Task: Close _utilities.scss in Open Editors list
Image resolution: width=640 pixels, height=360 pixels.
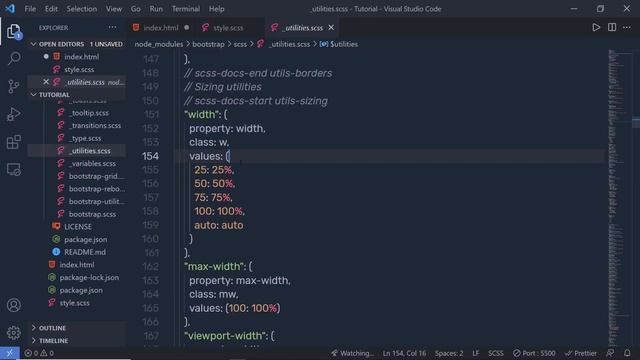Action: tap(46, 82)
